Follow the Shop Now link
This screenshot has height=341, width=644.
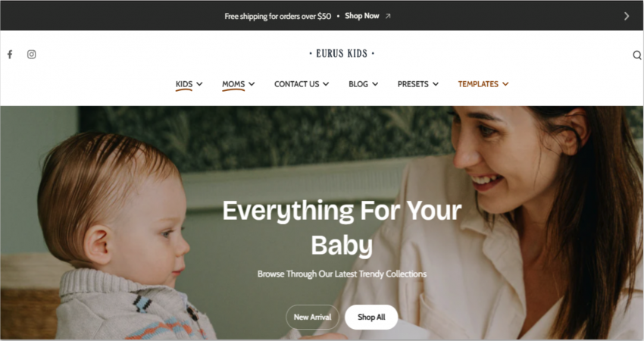point(362,16)
